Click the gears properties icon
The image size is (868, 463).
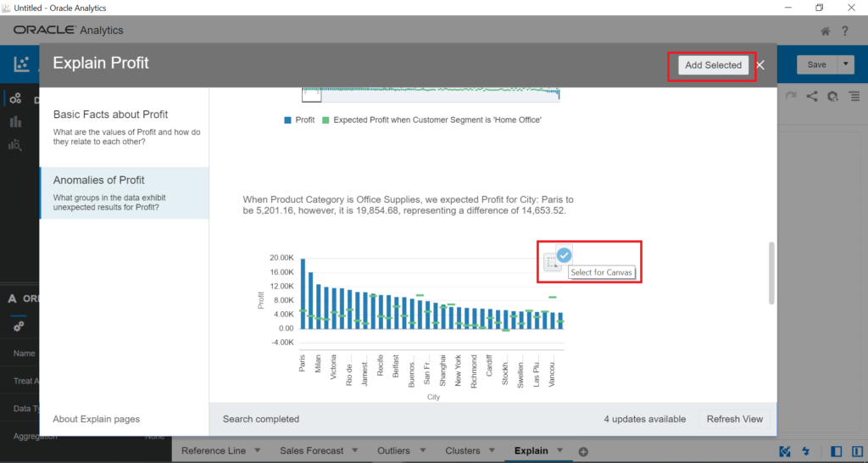[x=19, y=326]
